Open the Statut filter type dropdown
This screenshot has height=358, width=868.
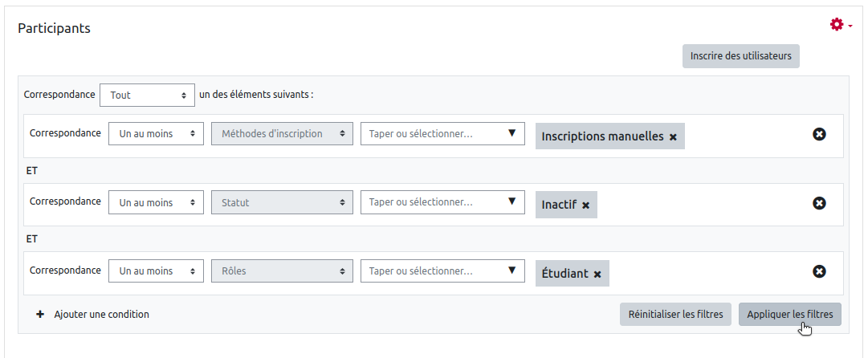coord(282,203)
